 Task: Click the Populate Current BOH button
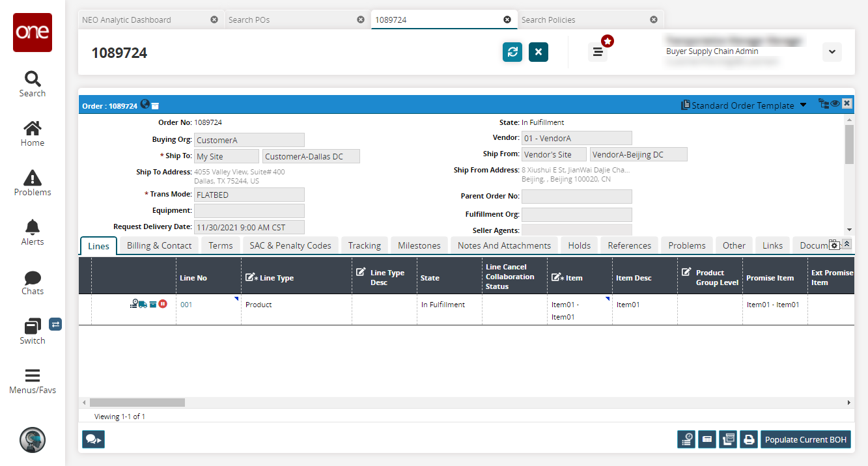[x=805, y=440]
